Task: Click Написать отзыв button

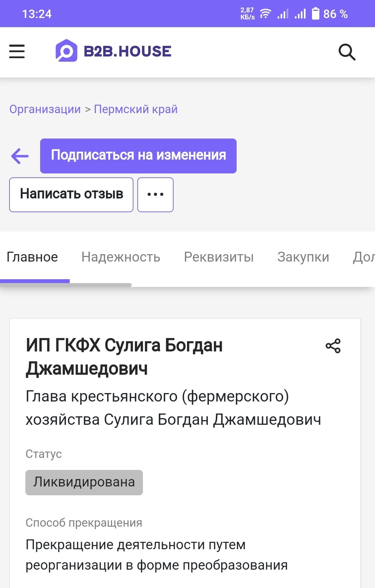Action: tap(71, 195)
